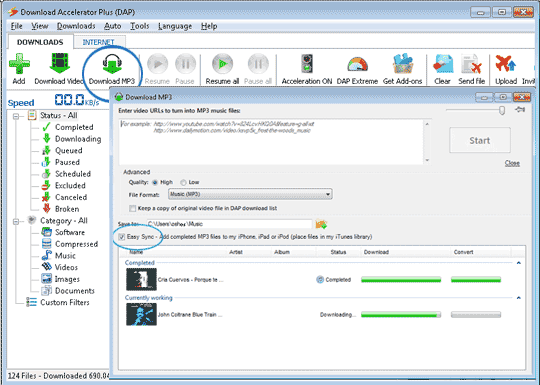
Task: Click the Close link in MP3 dialog
Action: pyautogui.click(x=512, y=163)
